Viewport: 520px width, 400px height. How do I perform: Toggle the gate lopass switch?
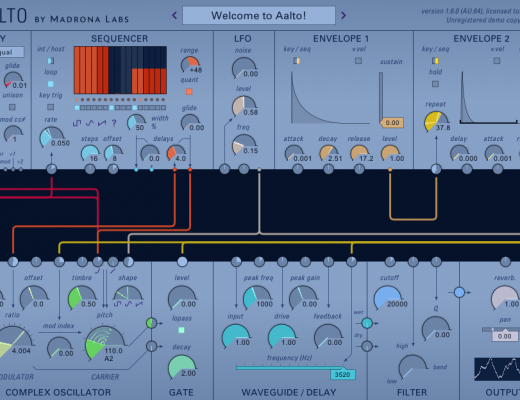(x=181, y=330)
